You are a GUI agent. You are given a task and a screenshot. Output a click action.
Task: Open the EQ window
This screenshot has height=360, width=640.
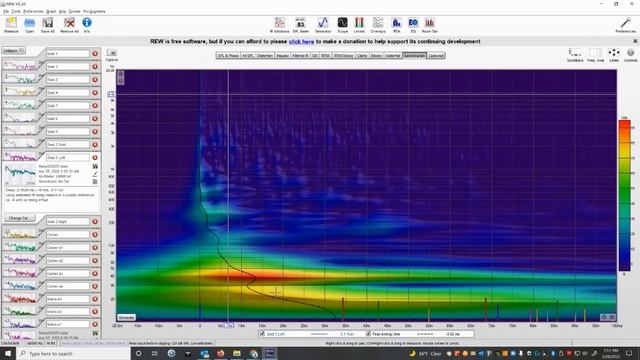413,25
